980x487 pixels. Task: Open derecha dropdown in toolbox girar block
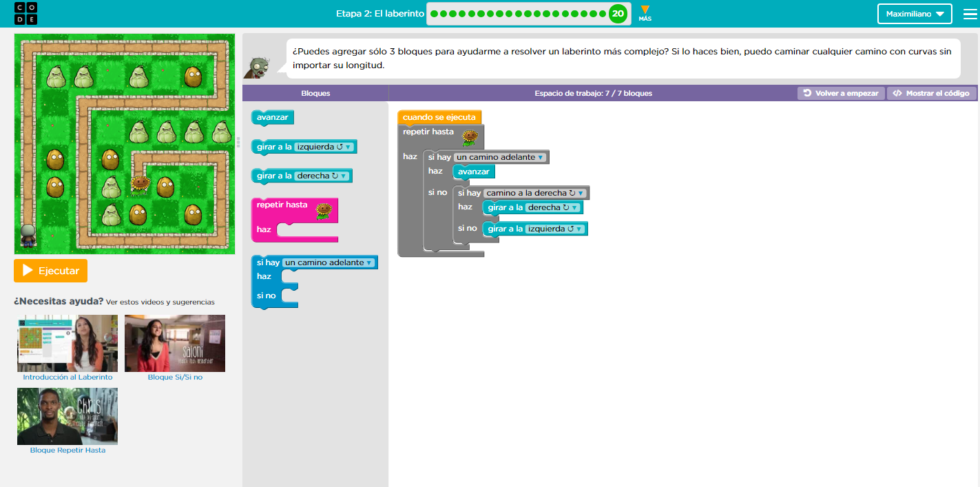click(x=322, y=176)
